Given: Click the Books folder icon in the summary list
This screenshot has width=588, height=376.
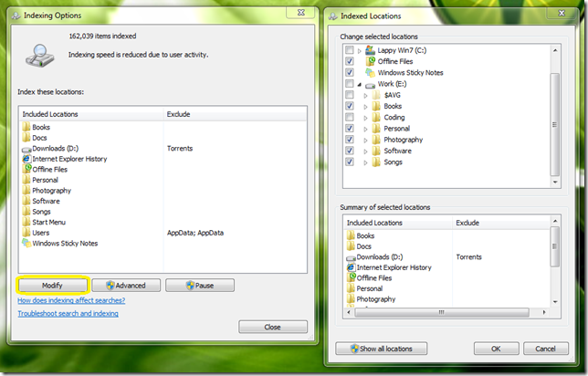Looking at the screenshot, I should (x=351, y=235).
